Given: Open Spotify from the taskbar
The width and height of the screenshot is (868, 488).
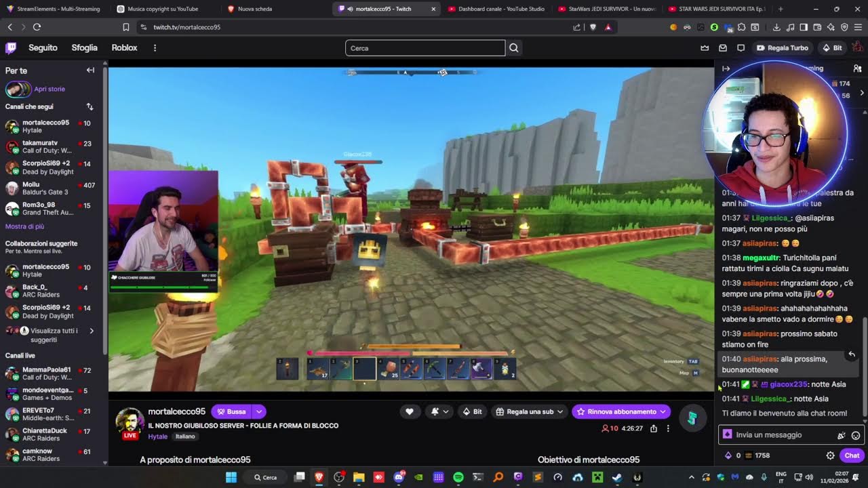Looking at the screenshot, I should pos(458,477).
